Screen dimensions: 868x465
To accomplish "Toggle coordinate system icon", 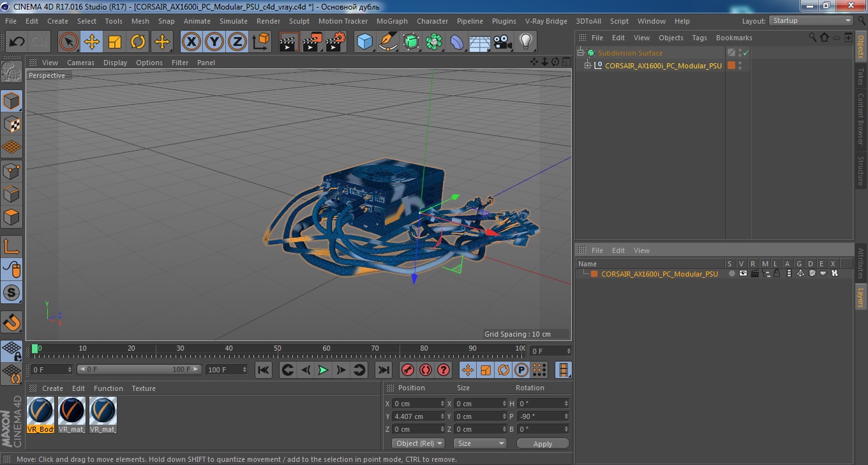I will click(x=260, y=42).
